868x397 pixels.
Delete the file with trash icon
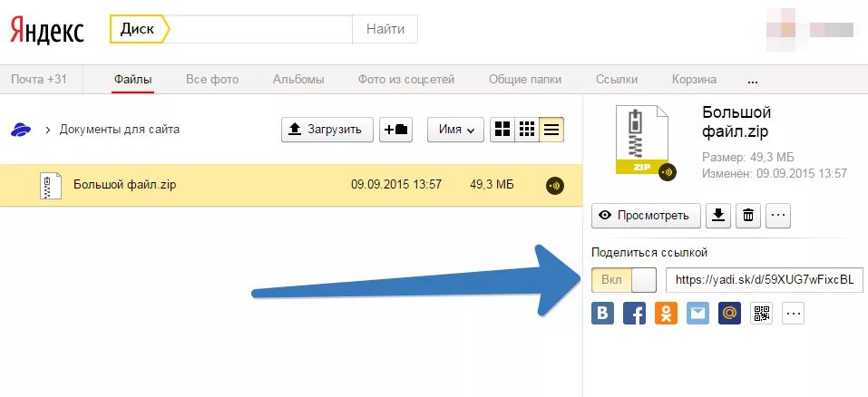[748, 216]
